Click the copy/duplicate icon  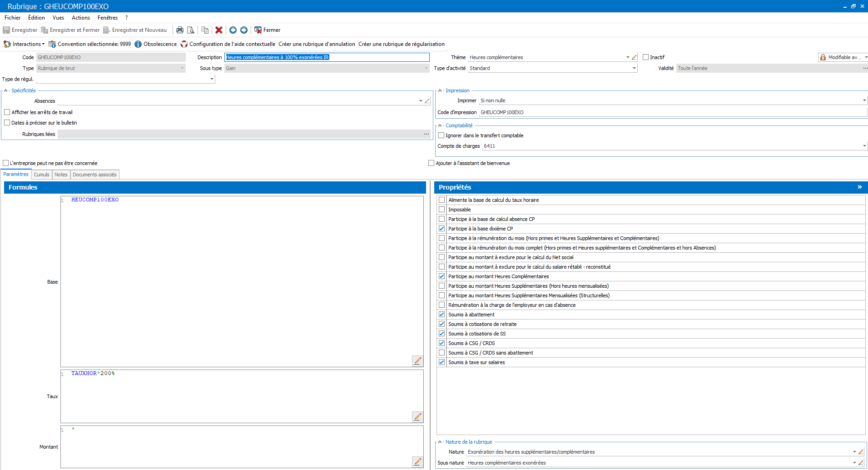(x=205, y=30)
